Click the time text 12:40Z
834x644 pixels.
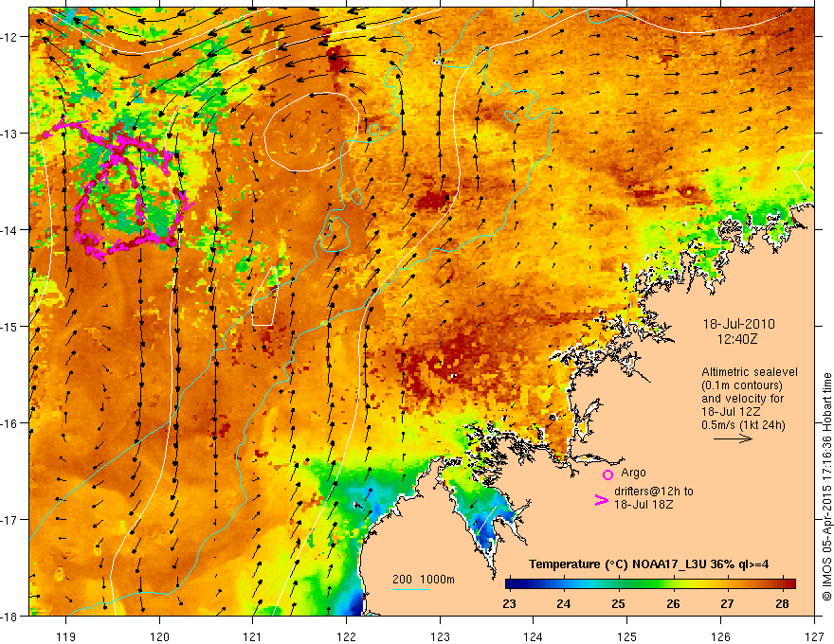(737, 339)
